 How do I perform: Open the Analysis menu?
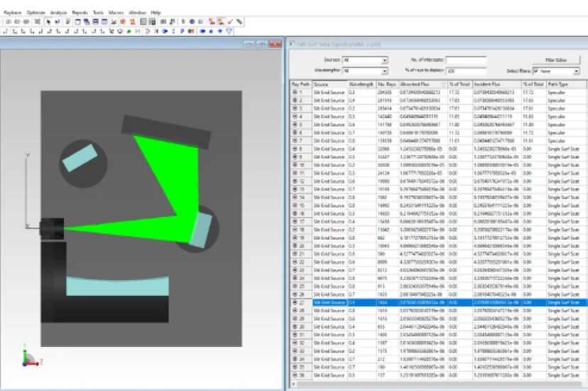point(58,12)
